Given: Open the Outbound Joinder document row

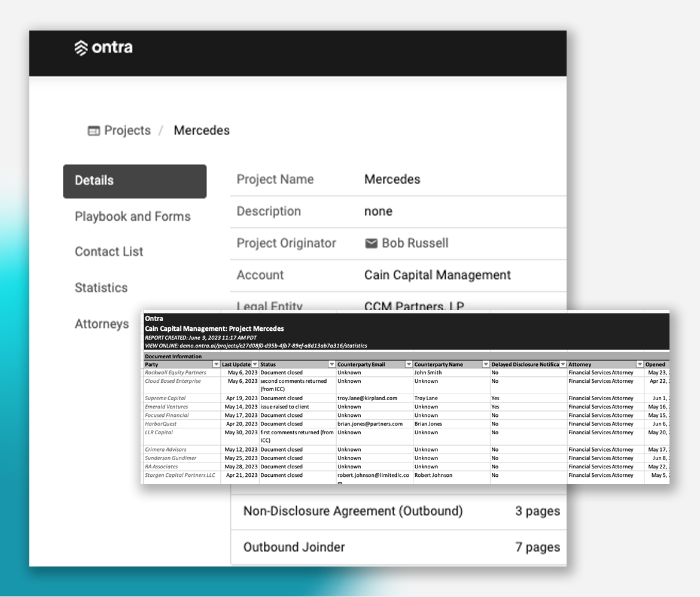Looking at the screenshot, I should (398, 548).
